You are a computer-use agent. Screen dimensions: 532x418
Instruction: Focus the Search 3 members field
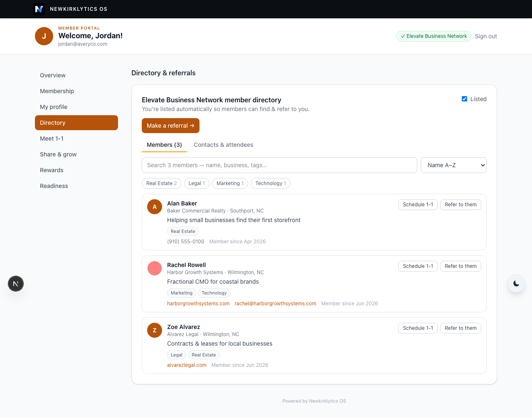(x=279, y=165)
